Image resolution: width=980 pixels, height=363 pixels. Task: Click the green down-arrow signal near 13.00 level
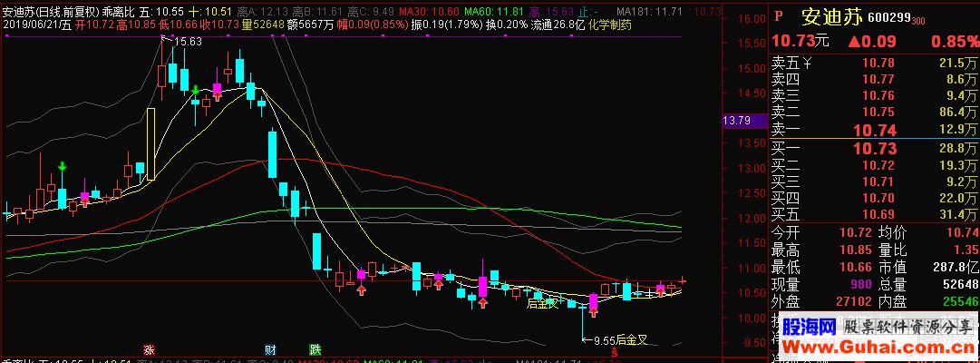click(x=62, y=166)
